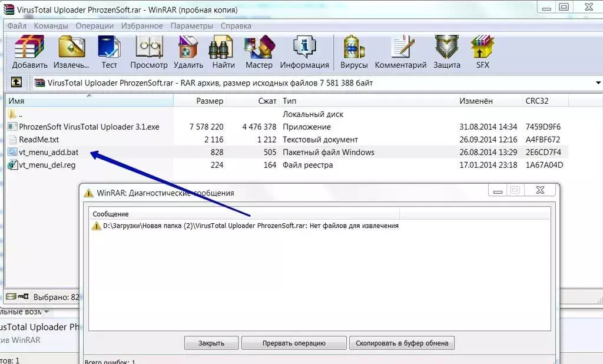603x364 pixels.
Task: Click the '4 476 378' packed size cell
Action: pyautogui.click(x=259, y=127)
